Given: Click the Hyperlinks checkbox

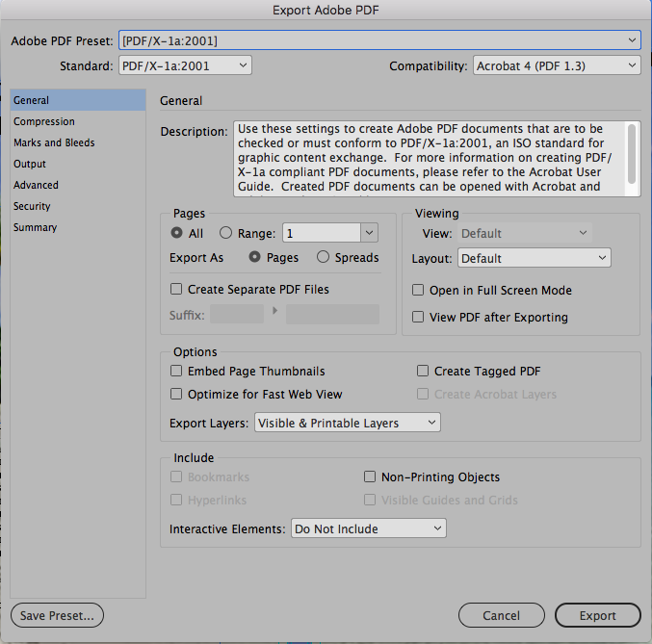Looking at the screenshot, I should click(x=176, y=500).
